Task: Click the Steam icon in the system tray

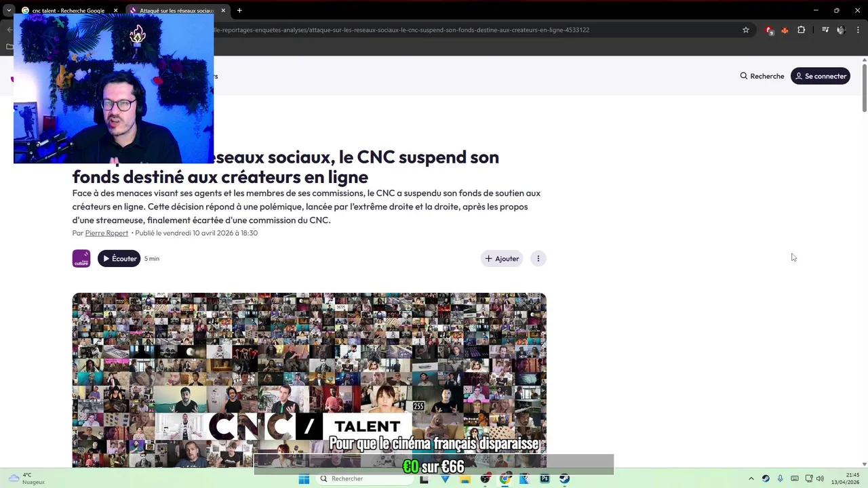Action: point(766,479)
